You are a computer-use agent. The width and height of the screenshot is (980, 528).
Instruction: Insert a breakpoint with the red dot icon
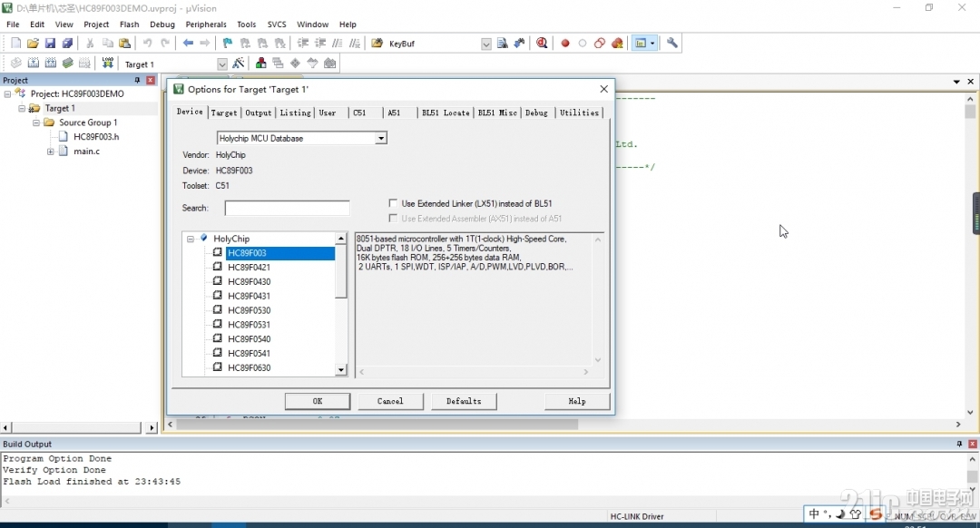tap(565, 44)
